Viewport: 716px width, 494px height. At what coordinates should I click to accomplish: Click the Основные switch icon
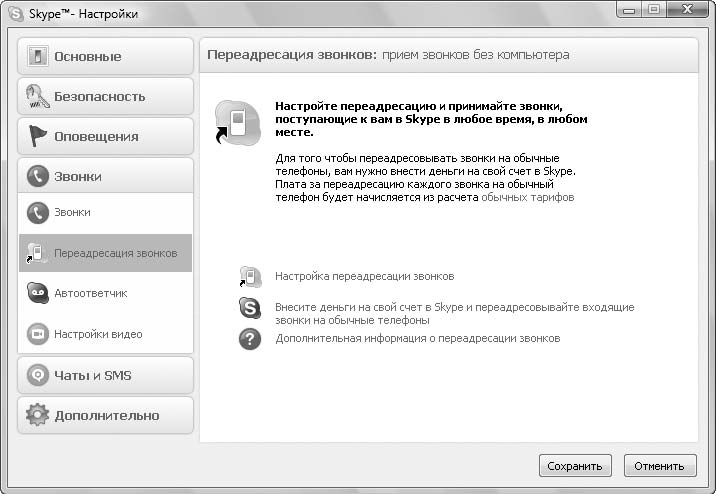click(x=37, y=56)
